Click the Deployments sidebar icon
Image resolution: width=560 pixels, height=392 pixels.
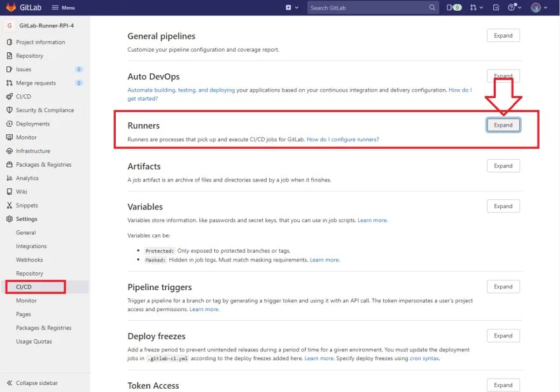(x=10, y=123)
